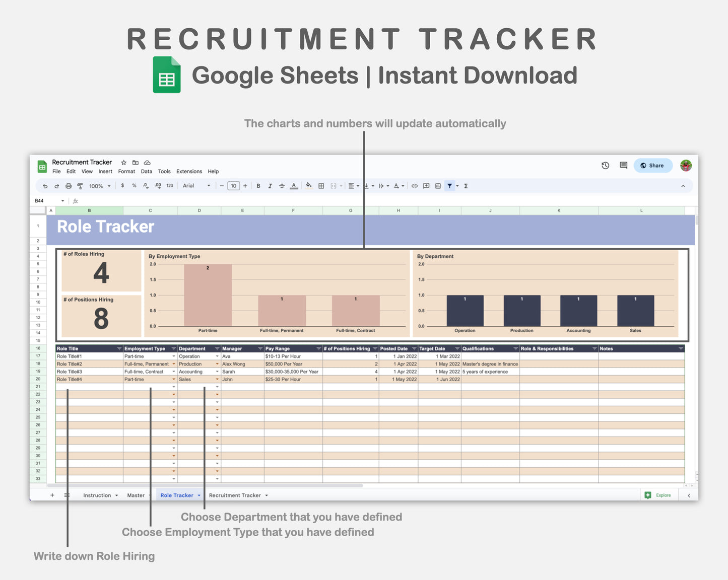This screenshot has height=580, width=728.
Task: Open the Format menu
Action: 126,171
